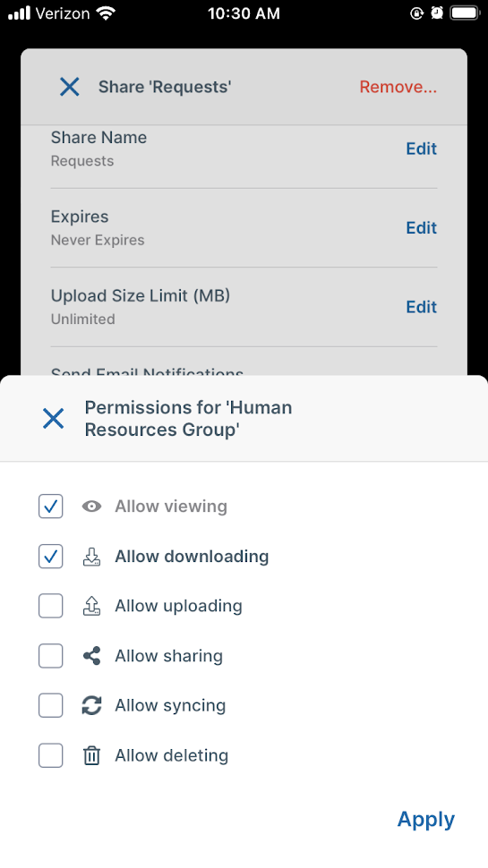Tap the red Remove... link
Screen dimensions: 488x868
(x=398, y=87)
